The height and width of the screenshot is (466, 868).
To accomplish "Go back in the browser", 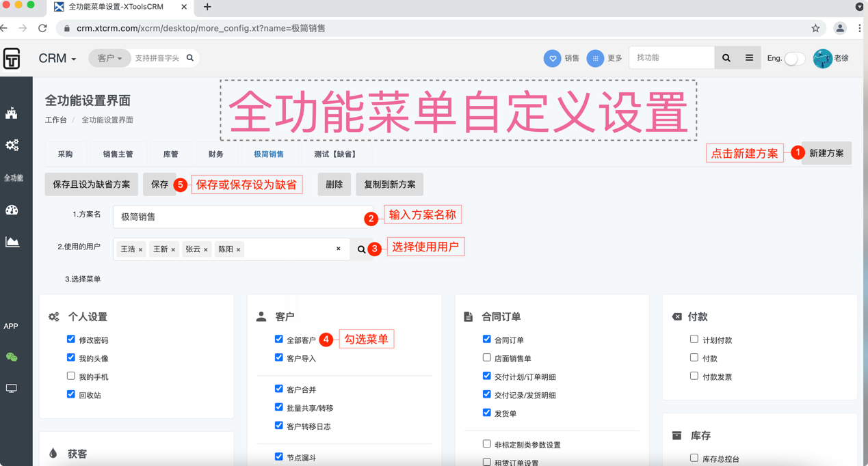I will pos(5,28).
